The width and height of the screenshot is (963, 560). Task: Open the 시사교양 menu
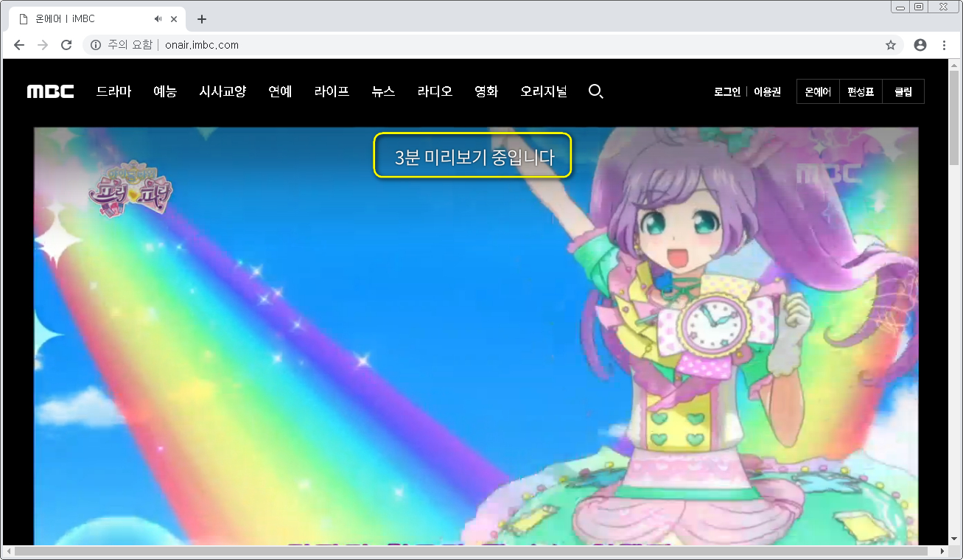[x=223, y=91]
